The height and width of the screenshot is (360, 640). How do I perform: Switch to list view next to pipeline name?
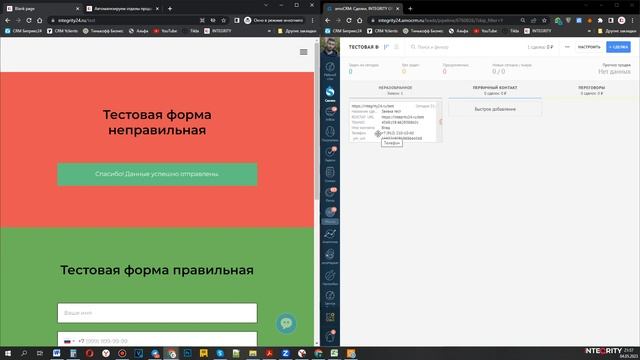point(396,47)
